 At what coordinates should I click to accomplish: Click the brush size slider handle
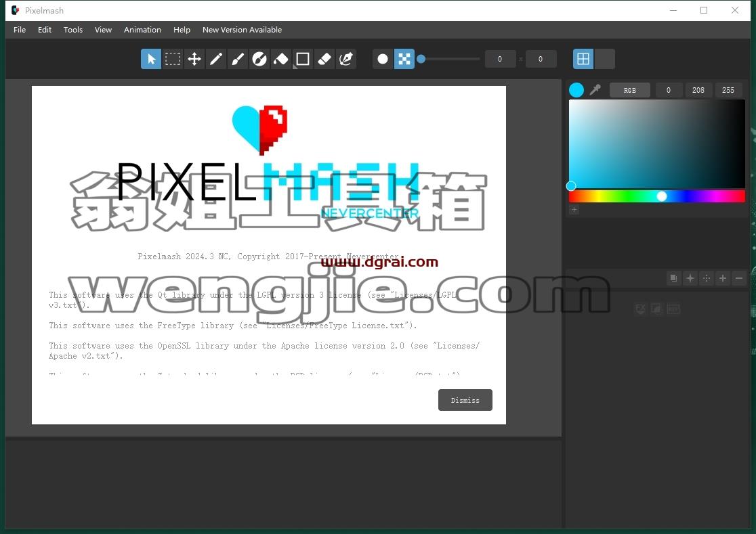(x=421, y=59)
